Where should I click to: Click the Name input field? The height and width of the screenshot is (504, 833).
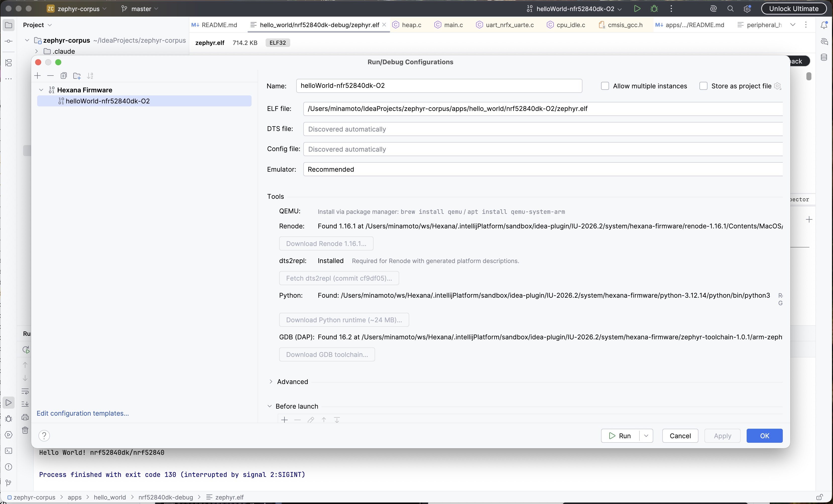(439, 86)
